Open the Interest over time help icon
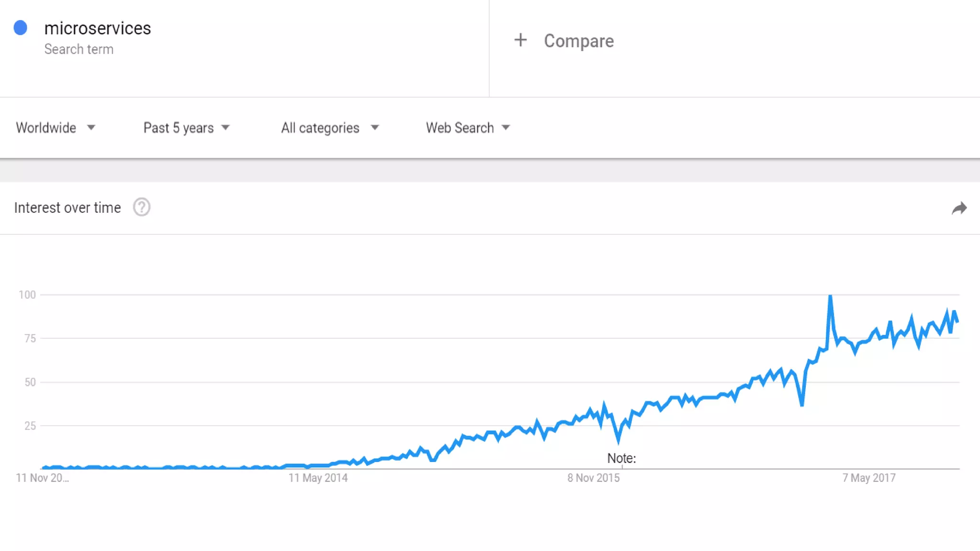 pyautogui.click(x=142, y=208)
